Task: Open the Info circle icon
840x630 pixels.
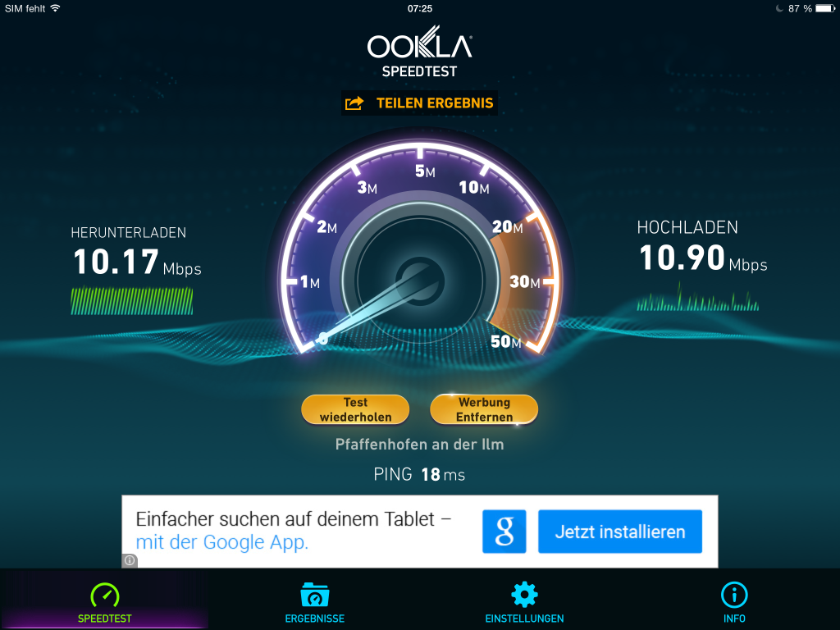Action: point(734,595)
